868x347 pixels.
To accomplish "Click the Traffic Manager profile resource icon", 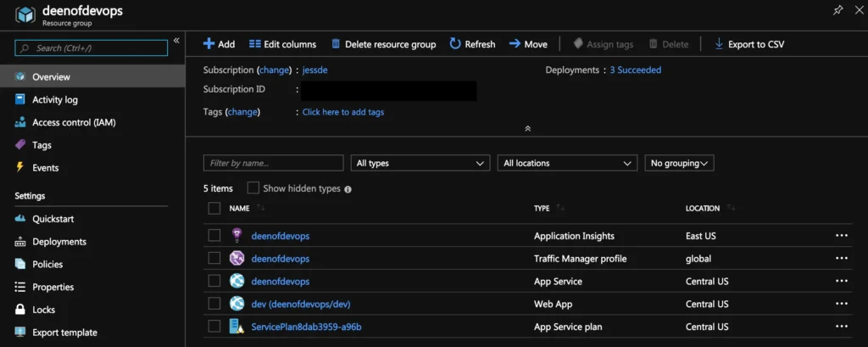I will click(x=237, y=259).
